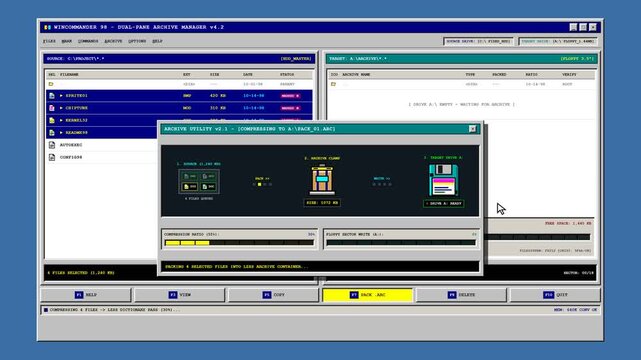Click the highlighted F7 Pack .ARC button

tap(368, 295)
